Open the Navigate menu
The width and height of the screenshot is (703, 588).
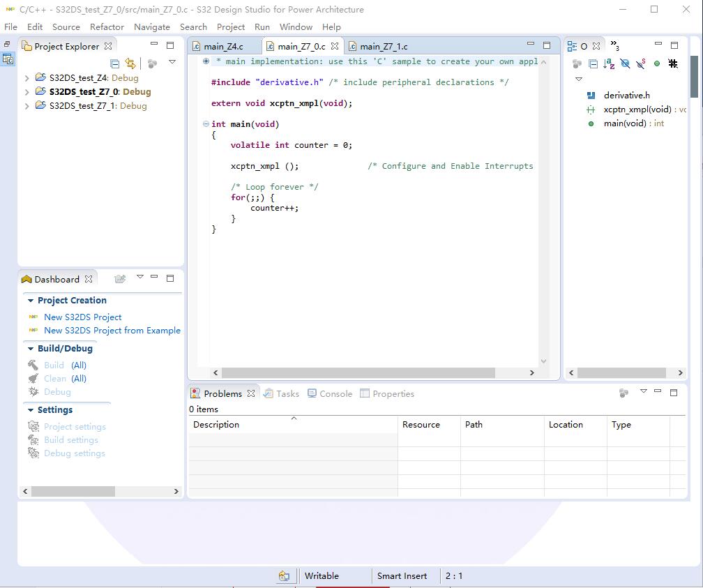[x=152, y=27]
